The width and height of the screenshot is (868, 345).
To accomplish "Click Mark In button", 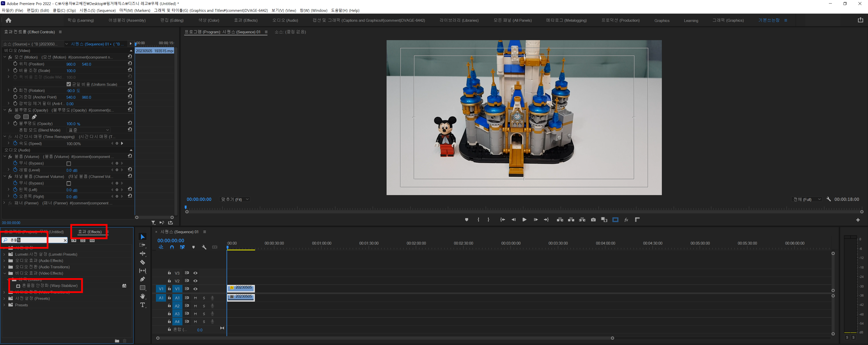I will 478,220.
